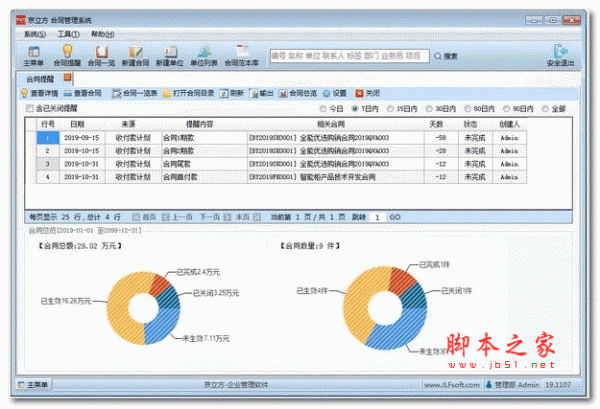Click the 输出 export button
Screen dimensions: 600x409
tap(261, 93)
